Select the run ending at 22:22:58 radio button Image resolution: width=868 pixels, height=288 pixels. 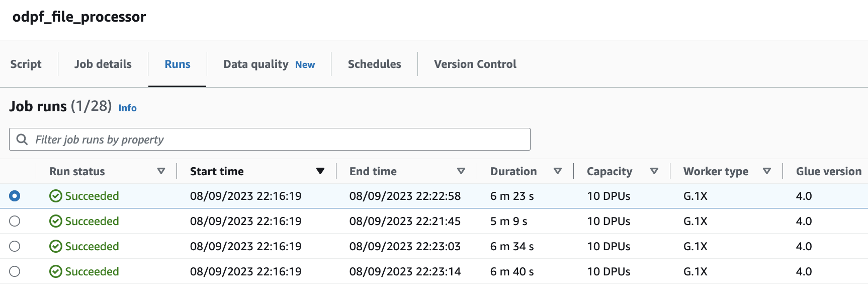(15, 196)
